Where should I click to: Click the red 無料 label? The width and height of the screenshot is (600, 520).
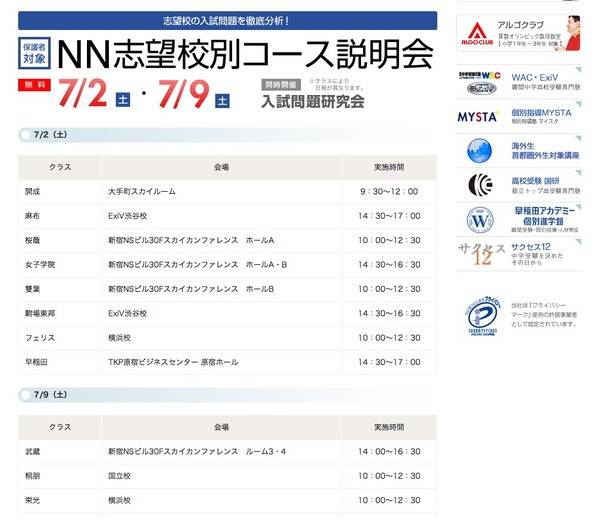[34, 85]
